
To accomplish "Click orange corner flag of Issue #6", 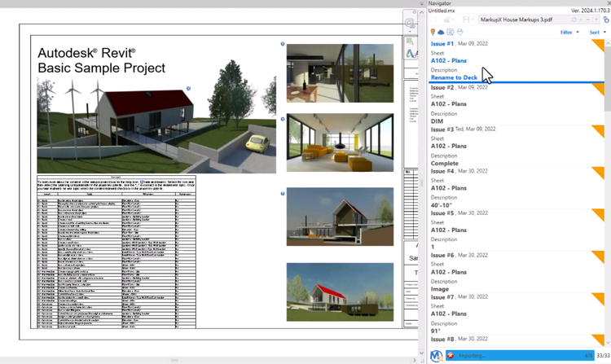I will (599, 257).
